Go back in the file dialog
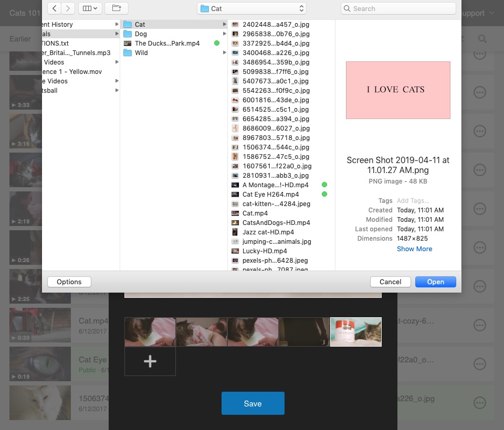The height and width of the screenshot is (430, 504). pos(54,8)
